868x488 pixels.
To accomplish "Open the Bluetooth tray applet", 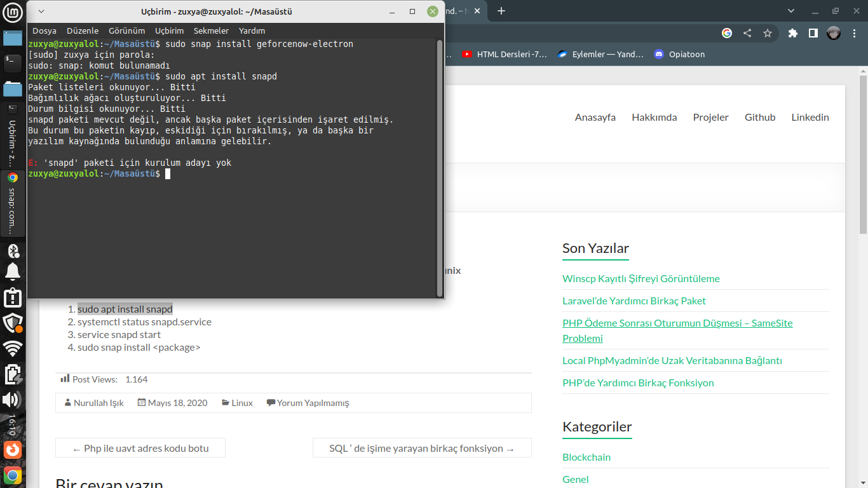I will [13, 251].
